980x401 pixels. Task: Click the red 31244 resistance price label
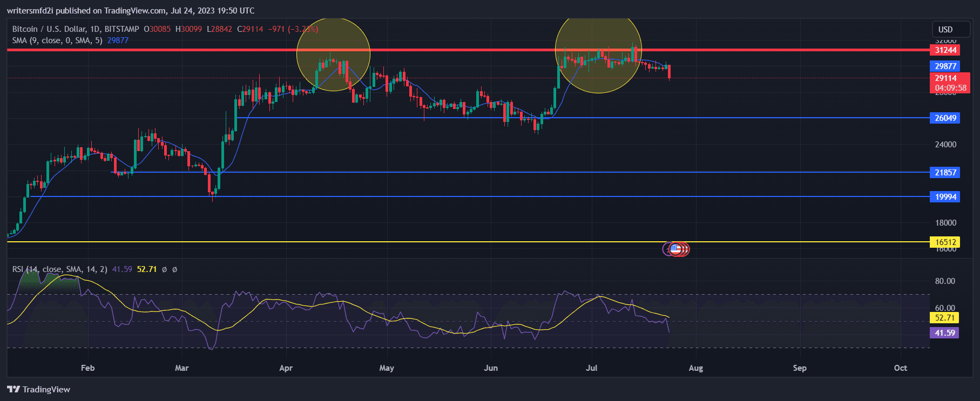(x=945, y=50)
